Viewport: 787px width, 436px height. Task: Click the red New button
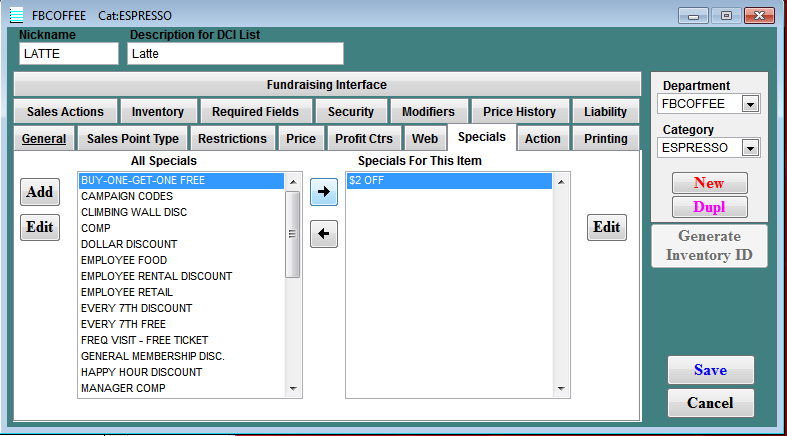click(x=709, y=183)
